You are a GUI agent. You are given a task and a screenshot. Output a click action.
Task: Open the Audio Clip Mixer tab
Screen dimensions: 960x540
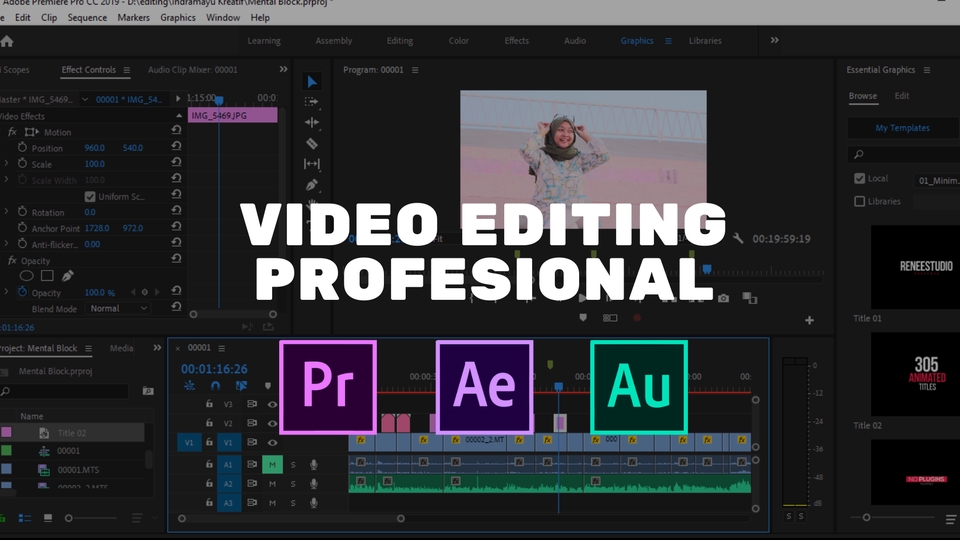pyautogui.click(x=192, y=70)
